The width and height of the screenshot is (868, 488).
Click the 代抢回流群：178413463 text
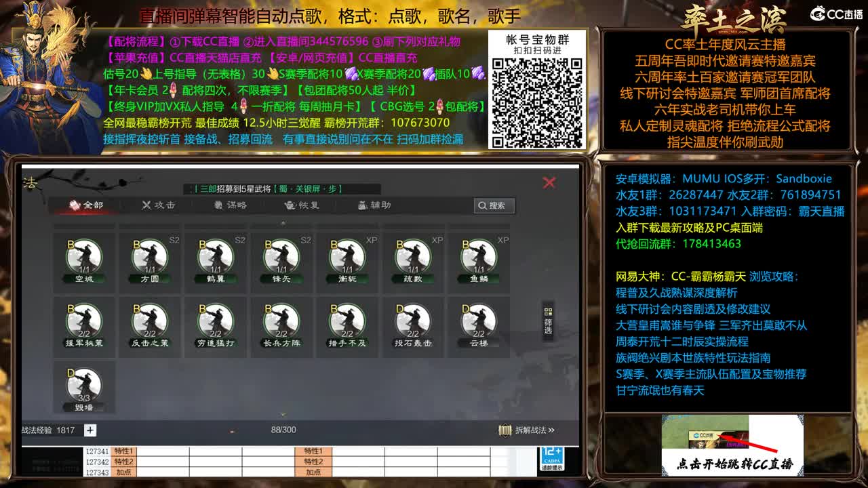pos(678,244)
